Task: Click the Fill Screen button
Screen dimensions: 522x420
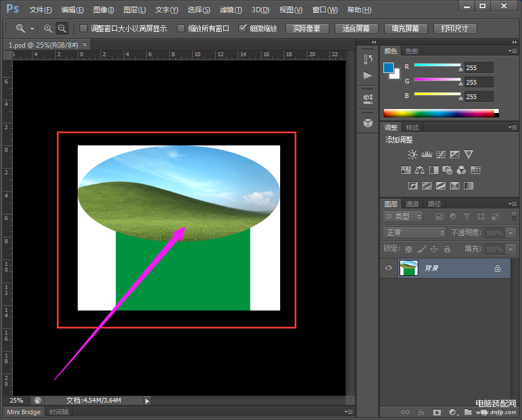Action: point(405,28)
